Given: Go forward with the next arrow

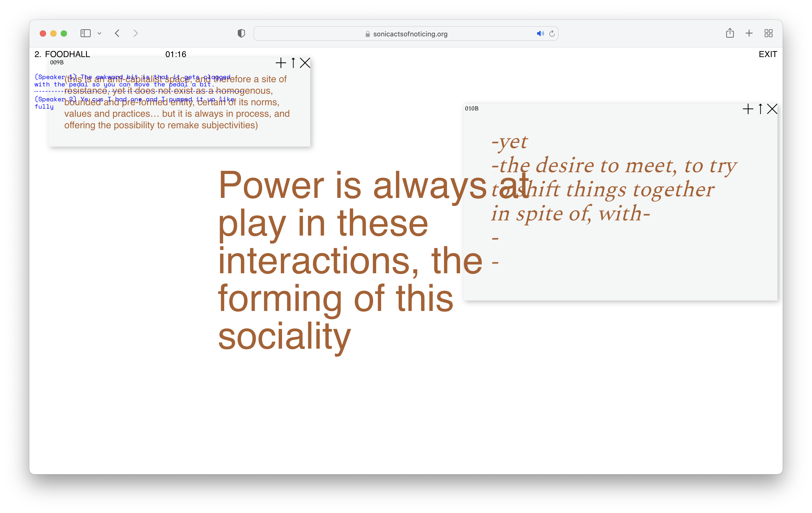Looking at the screenshot, I should click(136, 34).
